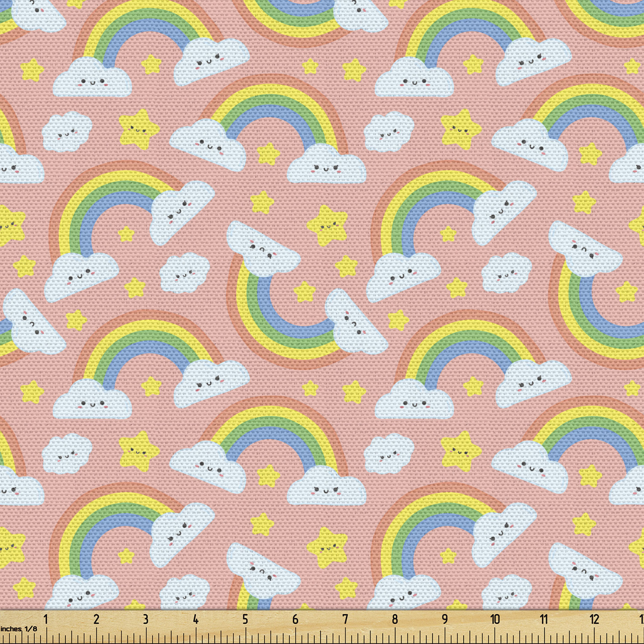Click the number 7 on the ruler
This screenshot has height=644, width=644.
345,619
